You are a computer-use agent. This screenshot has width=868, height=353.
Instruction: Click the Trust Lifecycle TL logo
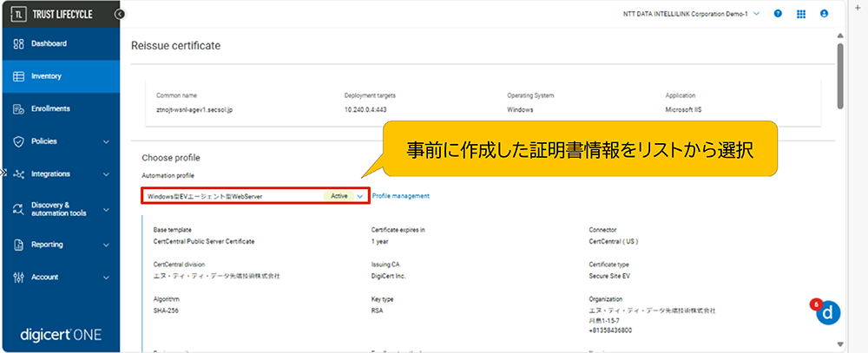click(17, 15)
